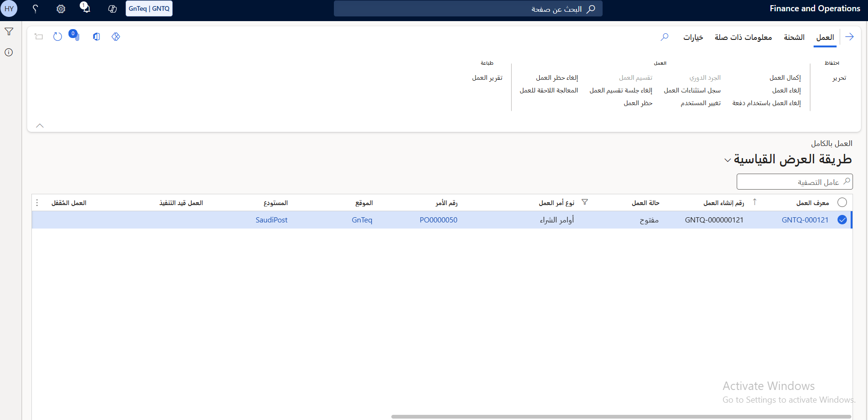Screen dimensions: 868x420
Task: Open the خيارات tab
Action: [693, 38]
